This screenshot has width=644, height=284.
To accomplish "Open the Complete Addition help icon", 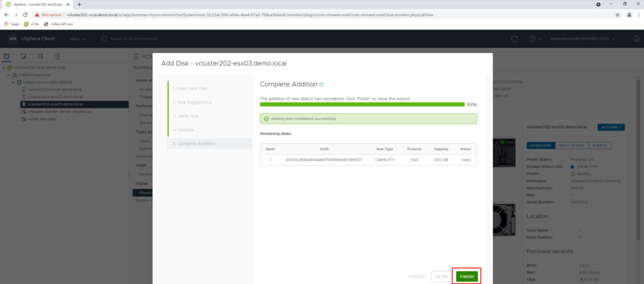I will (321, 85).
